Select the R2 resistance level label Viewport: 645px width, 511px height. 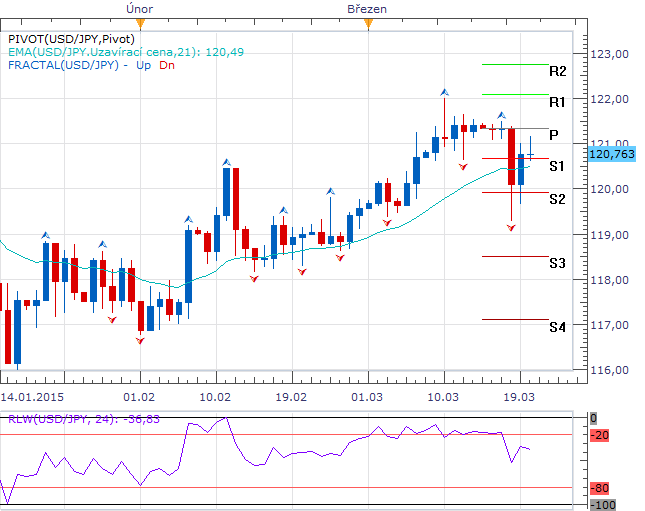coord(558,71)
